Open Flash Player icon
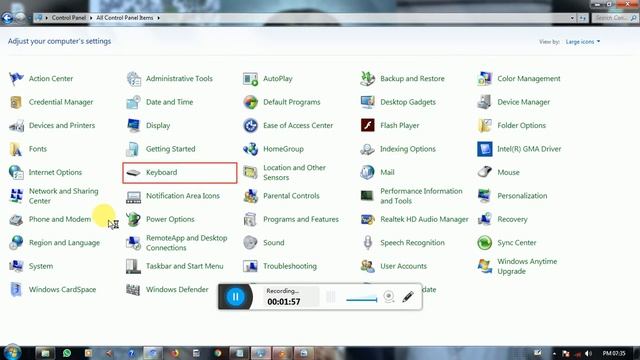 (x=367, y=126)
